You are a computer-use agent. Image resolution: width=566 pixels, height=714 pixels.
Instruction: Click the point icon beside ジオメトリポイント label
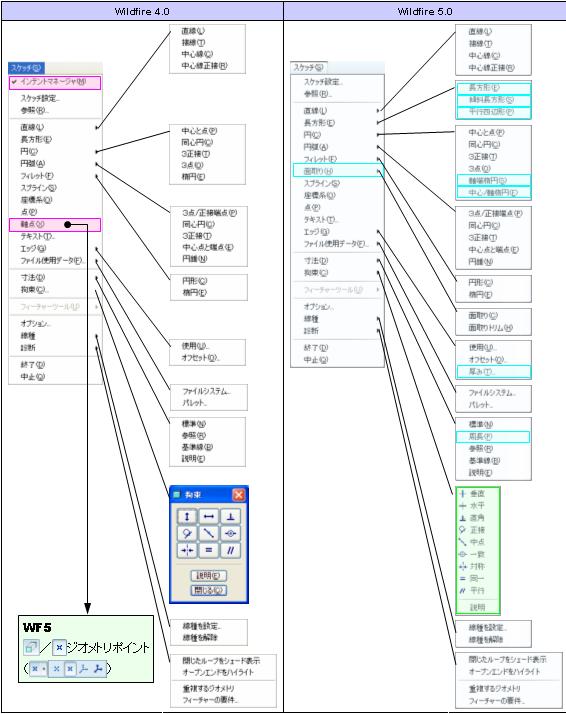pos(59,647)
